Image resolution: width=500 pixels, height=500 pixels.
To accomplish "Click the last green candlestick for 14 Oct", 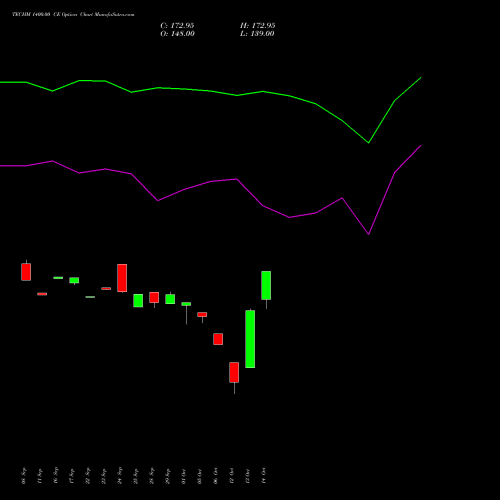I will click(266, 285).
